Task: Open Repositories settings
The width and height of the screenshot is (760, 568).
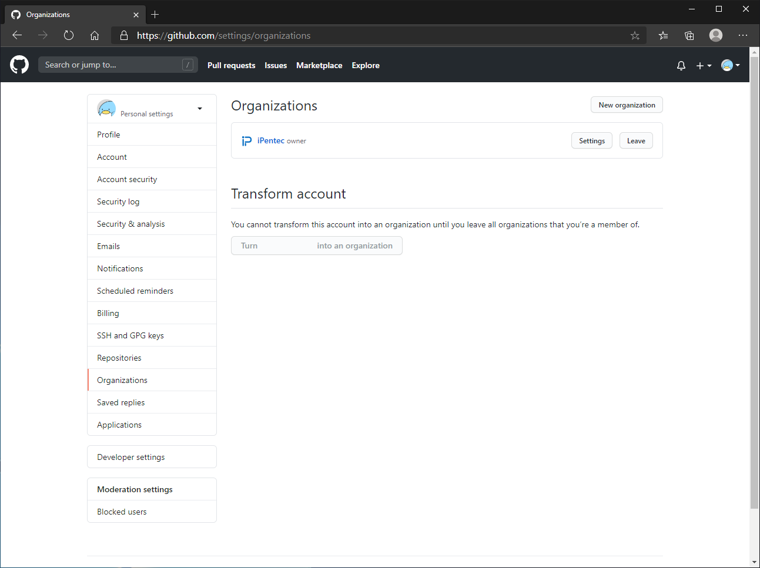Action: (152, 358)
